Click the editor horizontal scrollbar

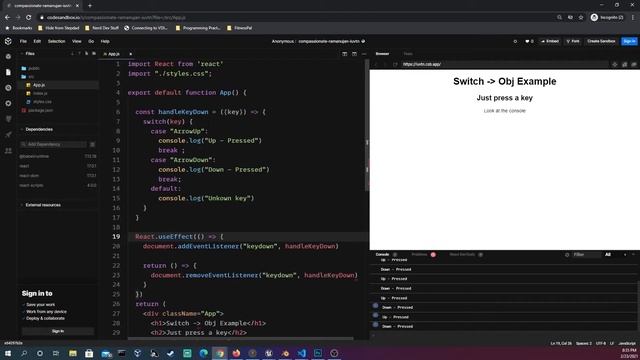(240, 338)
